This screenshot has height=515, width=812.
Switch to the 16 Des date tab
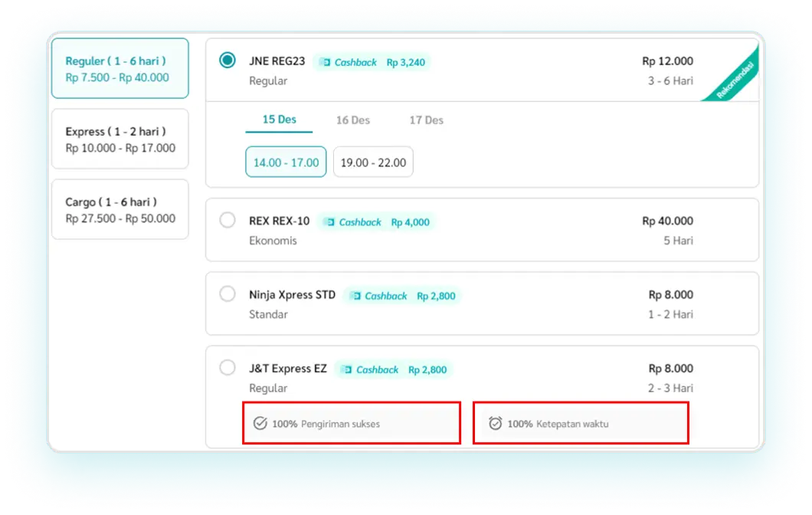[352, 120]
